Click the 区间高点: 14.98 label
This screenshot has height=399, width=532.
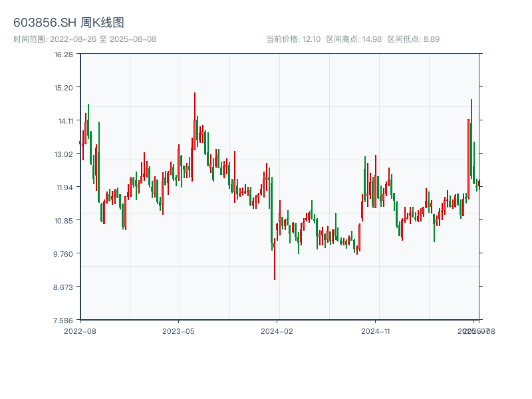click(354, 39)
